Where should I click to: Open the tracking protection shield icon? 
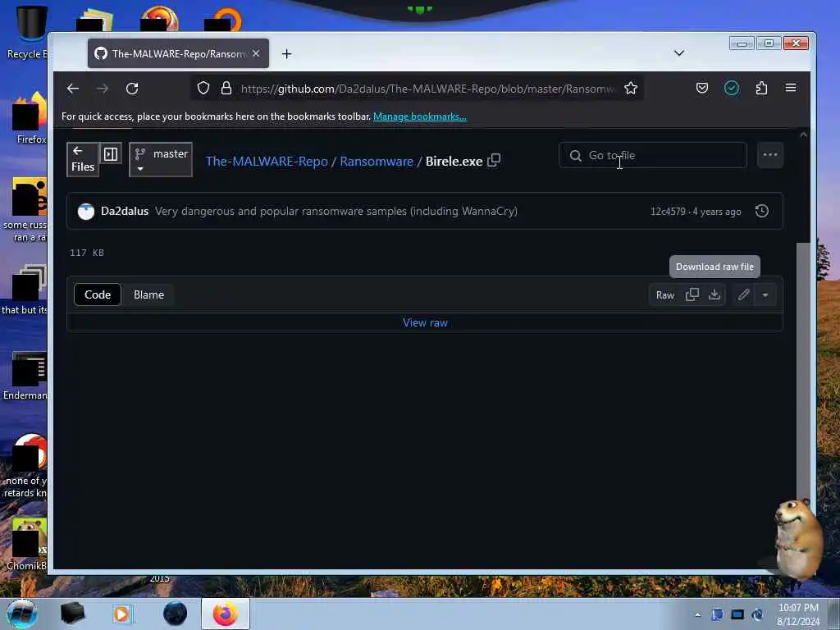[x=203, y=88]
